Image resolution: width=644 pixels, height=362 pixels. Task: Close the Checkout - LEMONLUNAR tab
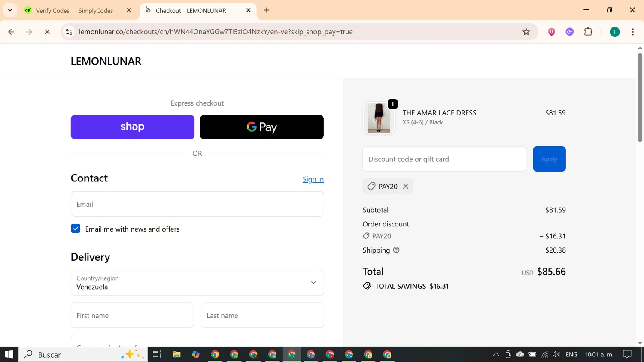(x=248, y=10)
